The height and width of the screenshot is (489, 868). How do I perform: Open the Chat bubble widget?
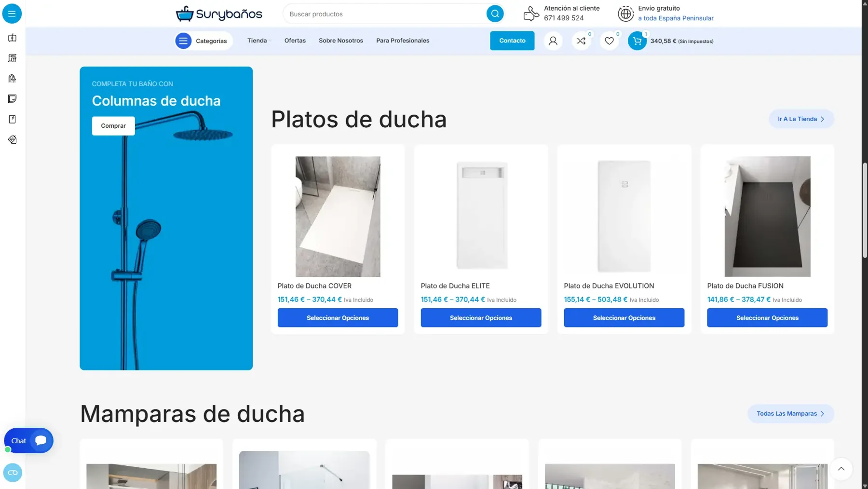28,440
